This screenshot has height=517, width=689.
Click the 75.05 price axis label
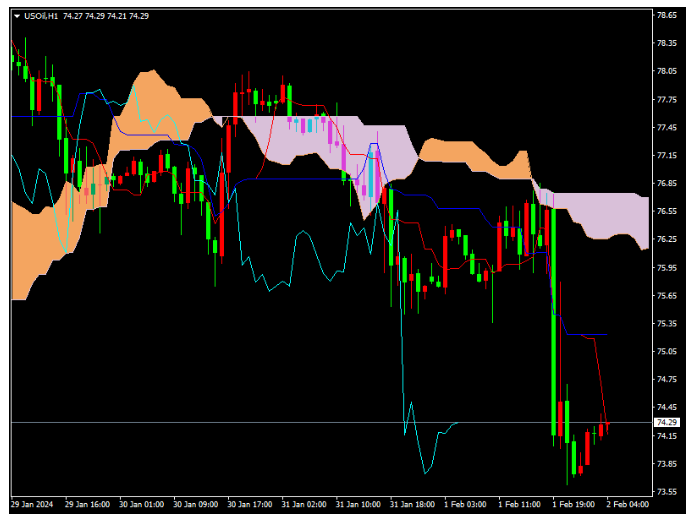click(667, 352)
